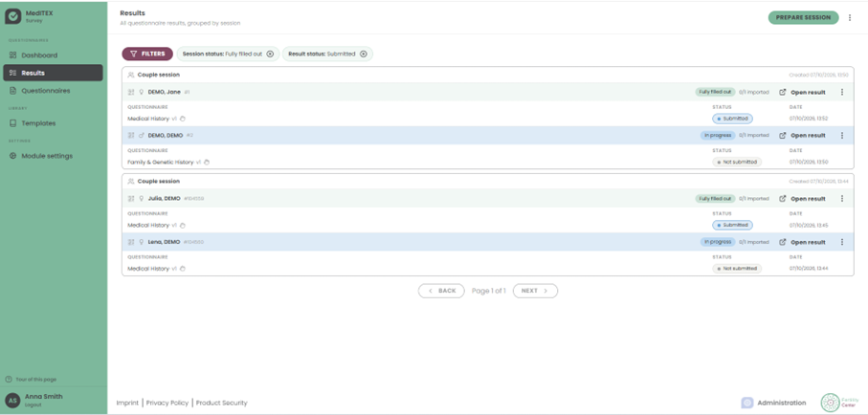This screenshot has width=868, height=415.
Task: Go to NEXT results page
Action: click(x=535, y=291)
